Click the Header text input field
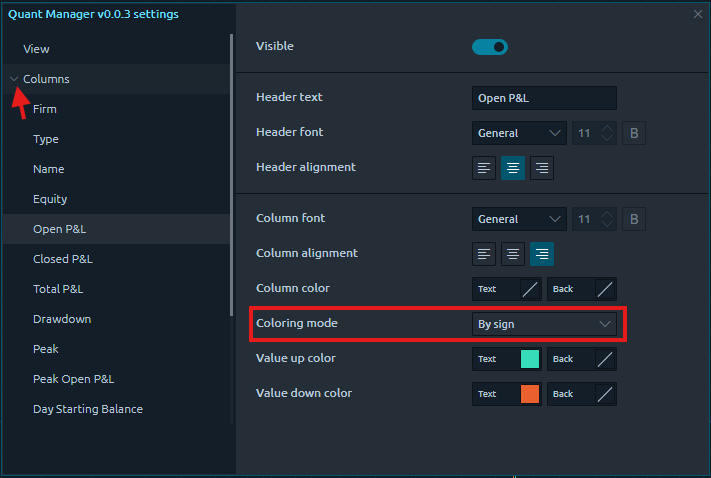This screenshot has height=478, width=711. (544, 98)
